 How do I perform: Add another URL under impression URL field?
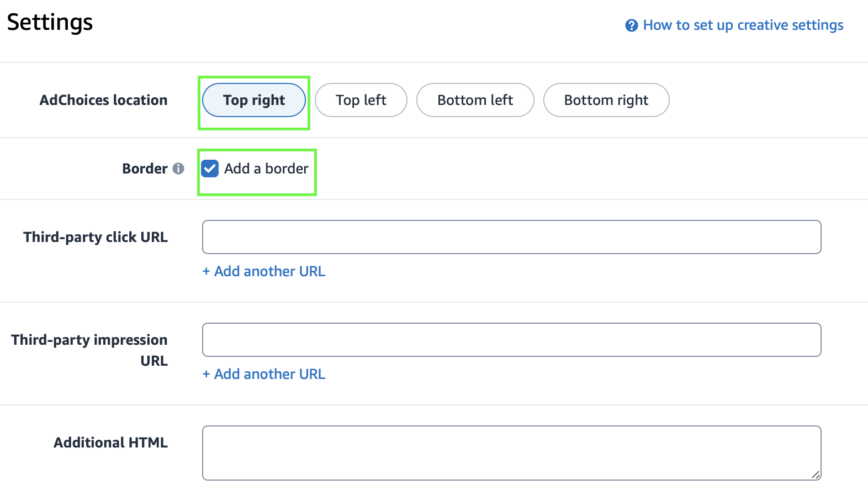click(264, 374)
